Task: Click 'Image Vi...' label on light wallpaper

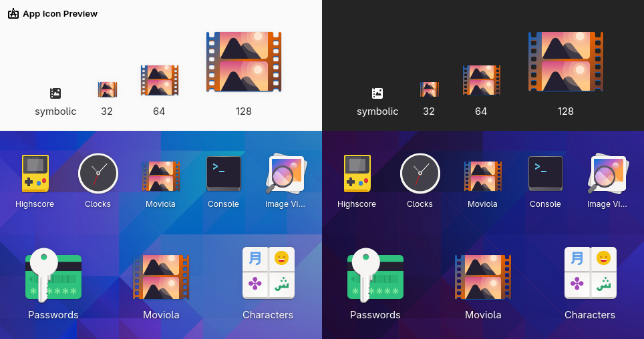Action: 285,204
